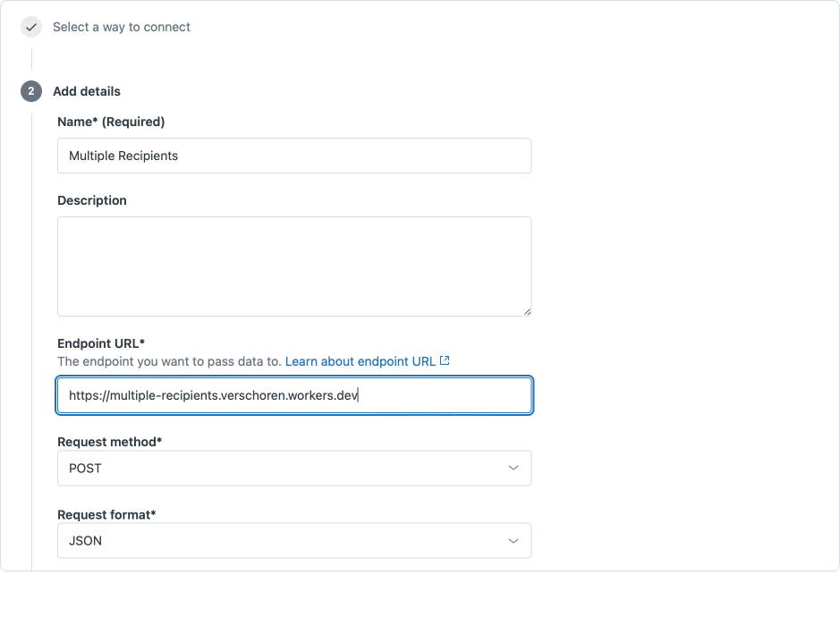
Task: Click inside the empty Description text area
Action: pyautogui.click(x=293, y=266)
